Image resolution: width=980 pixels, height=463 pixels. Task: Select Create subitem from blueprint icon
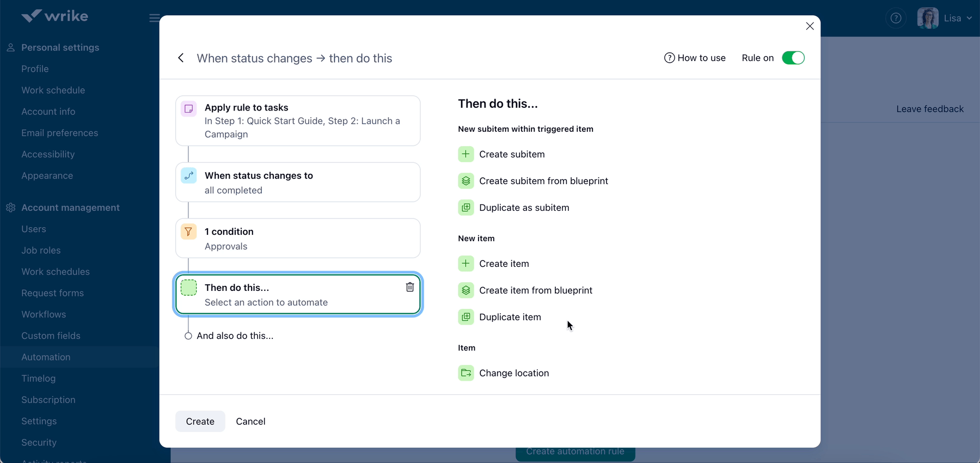[466, 181]
